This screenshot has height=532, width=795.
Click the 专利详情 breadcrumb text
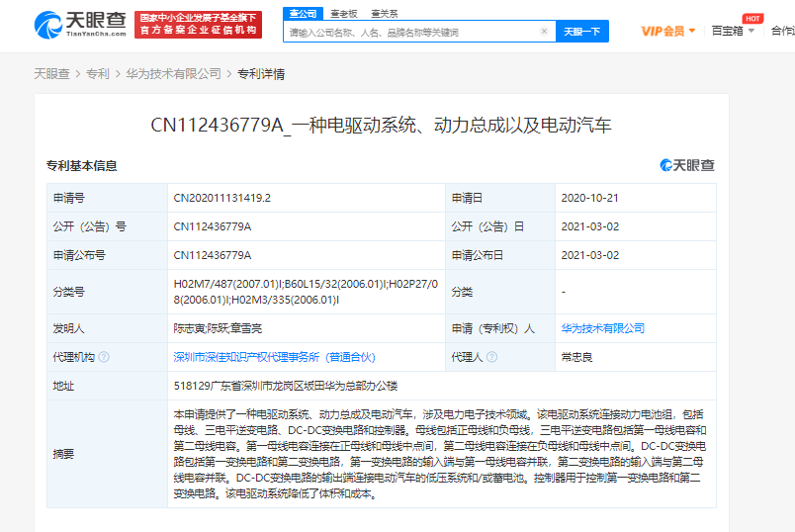[x=261, y=74]
